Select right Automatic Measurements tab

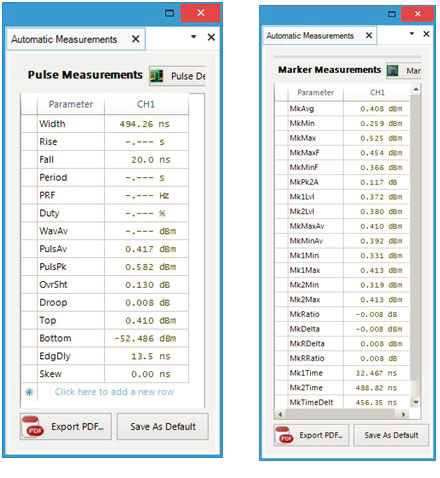(x=310, y=36)
